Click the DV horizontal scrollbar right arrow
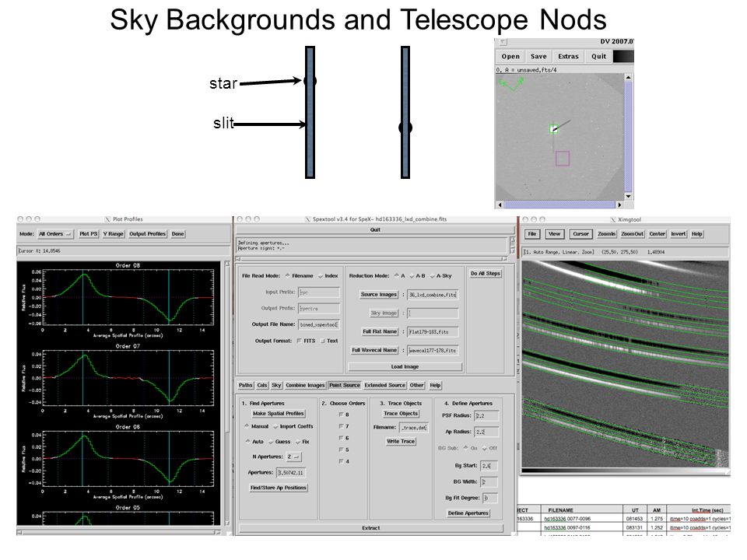Screen dimensions: 747x560 point(619,205)
